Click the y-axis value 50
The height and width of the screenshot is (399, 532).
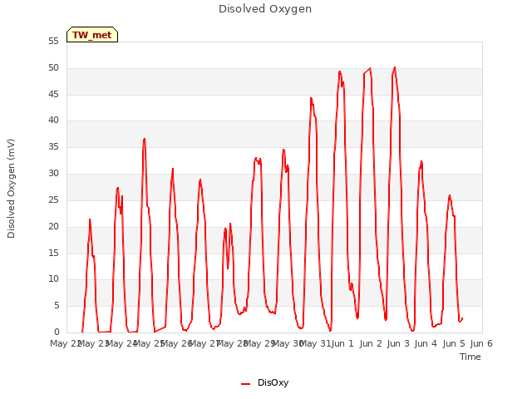(53, 68)
